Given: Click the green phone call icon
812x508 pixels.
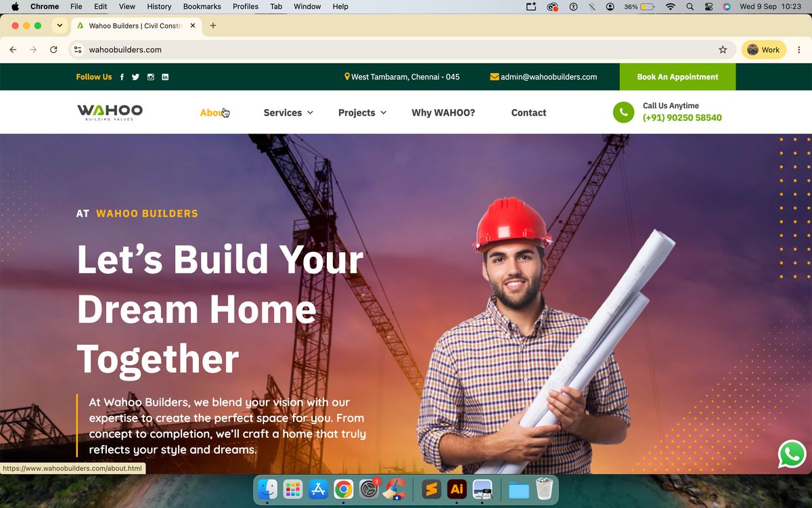Looking at the screenshot, I should coord(623,112).
